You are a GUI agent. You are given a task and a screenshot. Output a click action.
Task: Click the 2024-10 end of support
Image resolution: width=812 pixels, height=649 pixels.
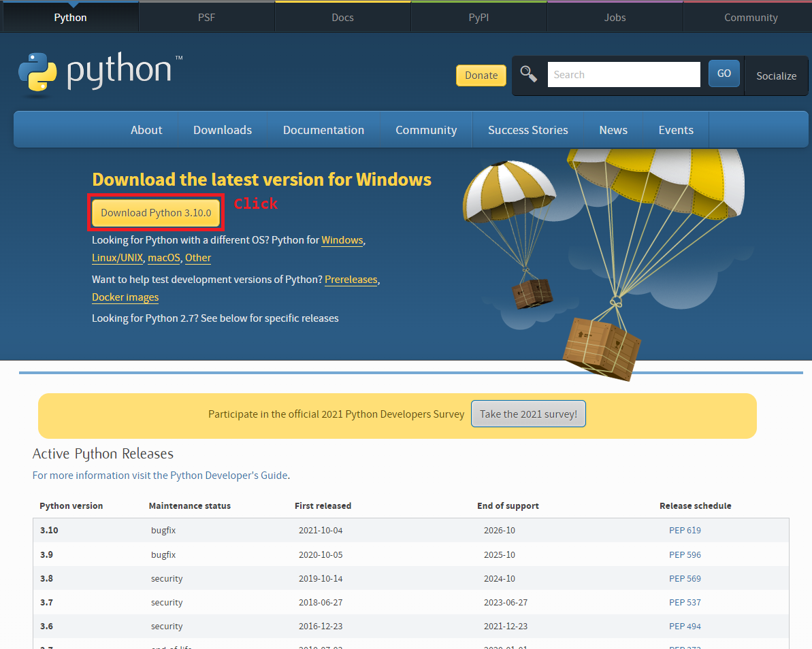(499, 578)
